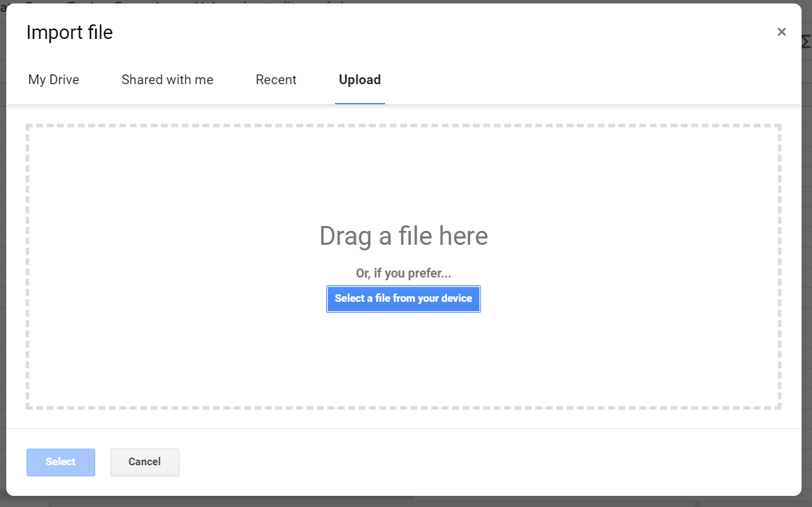Click the top-left corner of the drop zone border
Viewport: 812px width, 507px height.
point(28,126)
